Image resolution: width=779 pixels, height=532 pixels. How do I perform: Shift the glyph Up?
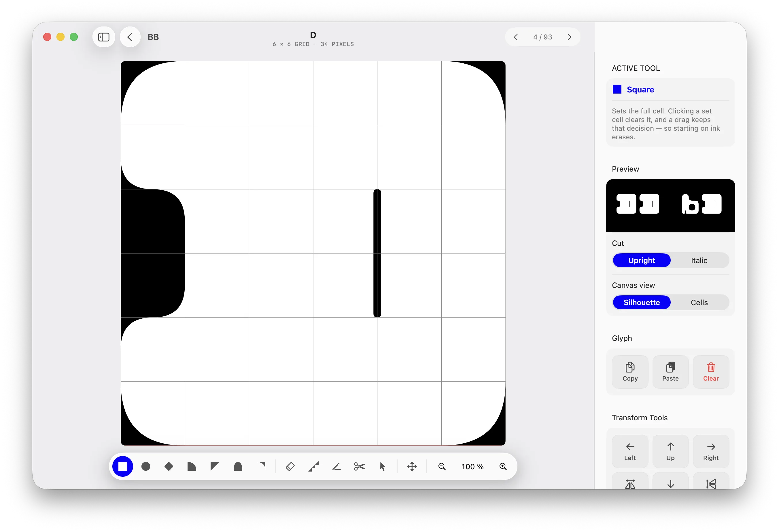(x=670, y=451)
